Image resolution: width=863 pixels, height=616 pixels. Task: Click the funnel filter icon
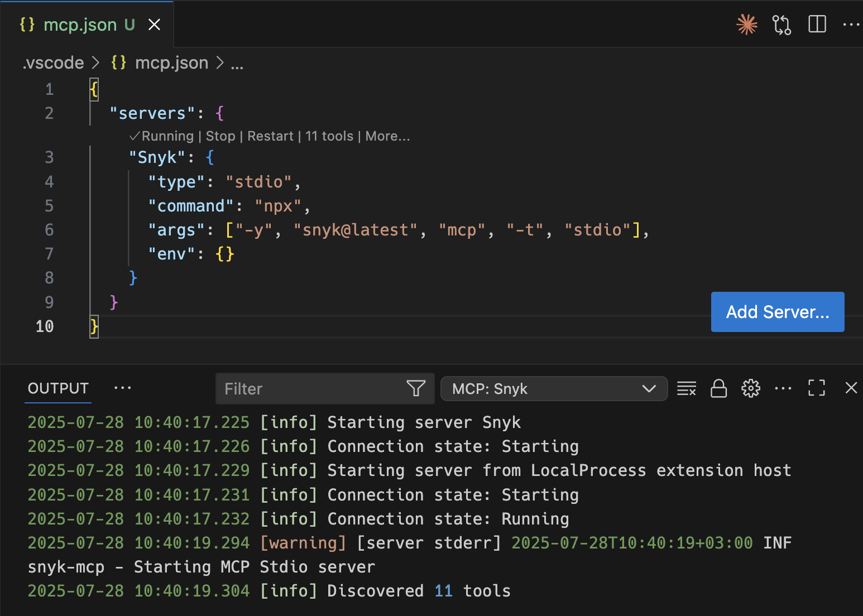(x=416, y=388)
